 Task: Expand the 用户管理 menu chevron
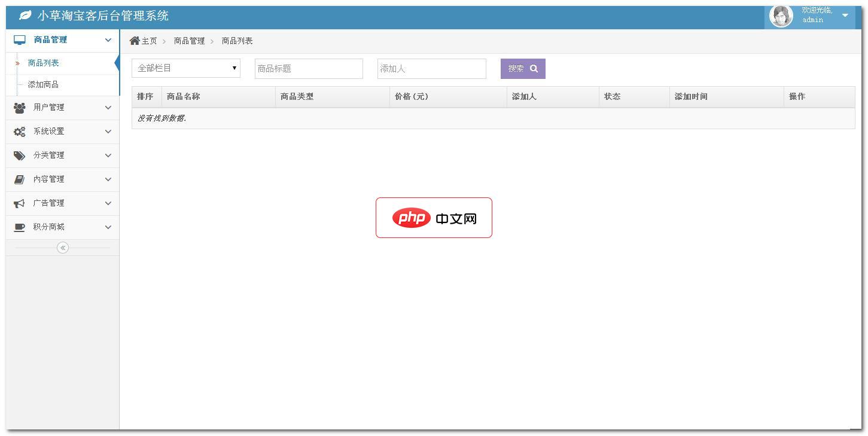tap(108, 108)
